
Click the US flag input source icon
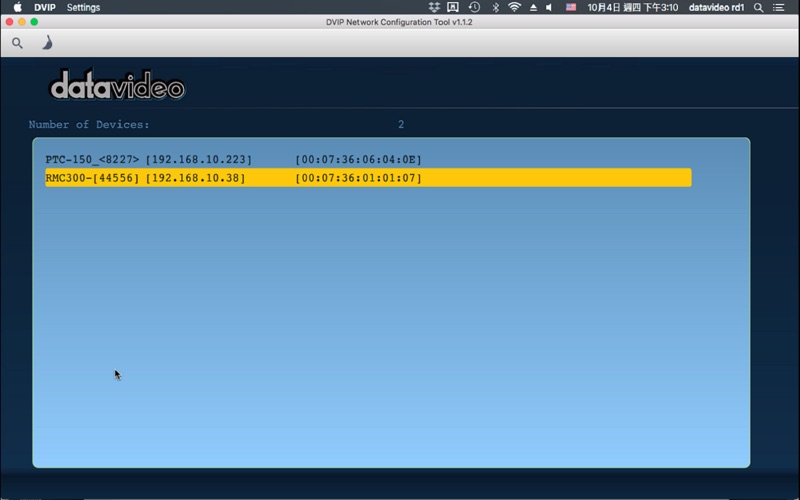click(571, 7)
